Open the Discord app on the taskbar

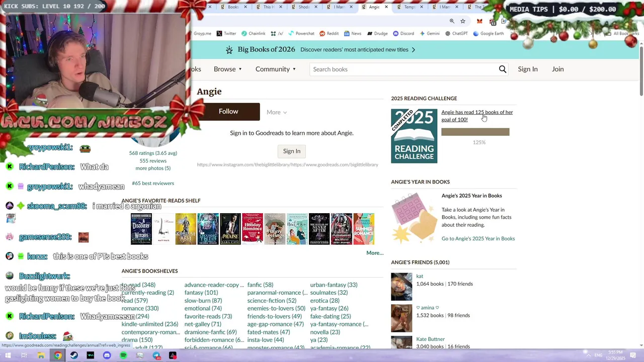tap(107, 355)
